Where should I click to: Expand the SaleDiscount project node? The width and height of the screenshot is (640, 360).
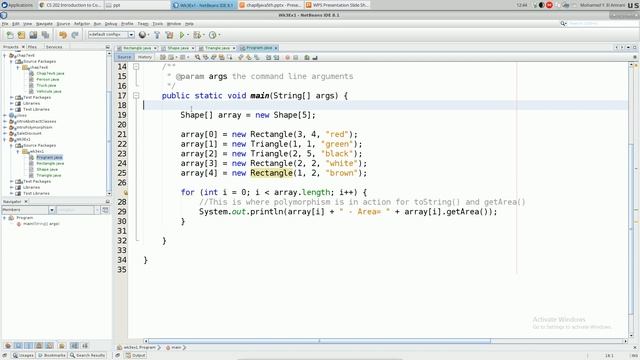pos(4,133)
